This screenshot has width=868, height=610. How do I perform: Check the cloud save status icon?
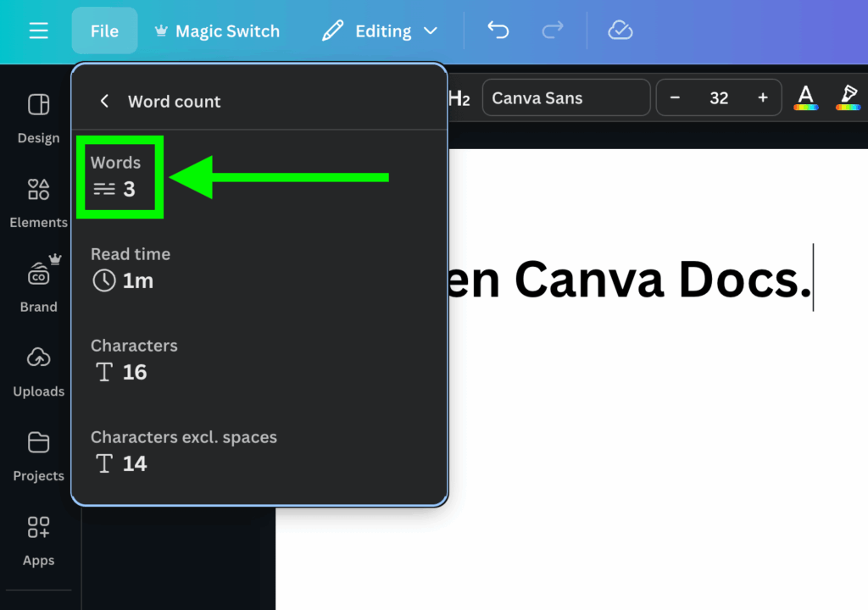620,30
